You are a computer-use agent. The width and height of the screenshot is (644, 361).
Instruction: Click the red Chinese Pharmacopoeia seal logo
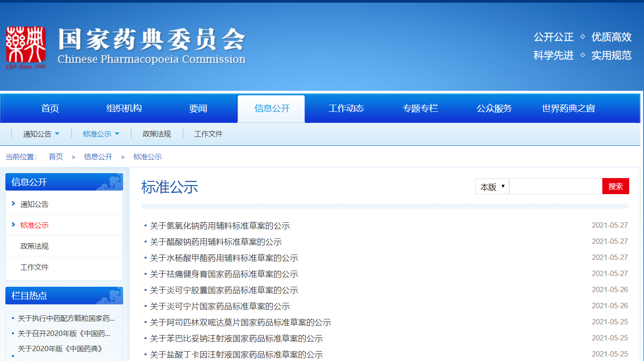coord(26,47)
